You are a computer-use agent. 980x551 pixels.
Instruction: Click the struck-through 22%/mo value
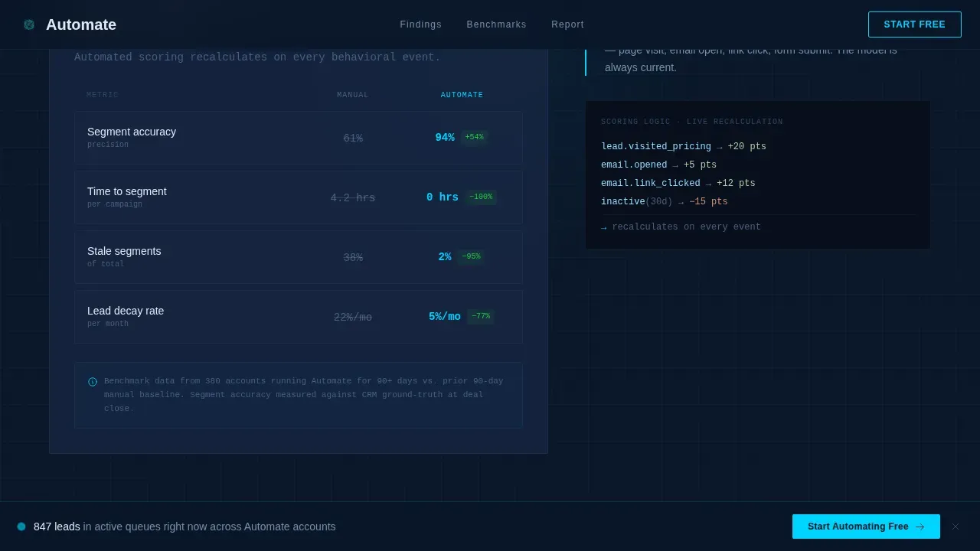(x=353, y=318)
